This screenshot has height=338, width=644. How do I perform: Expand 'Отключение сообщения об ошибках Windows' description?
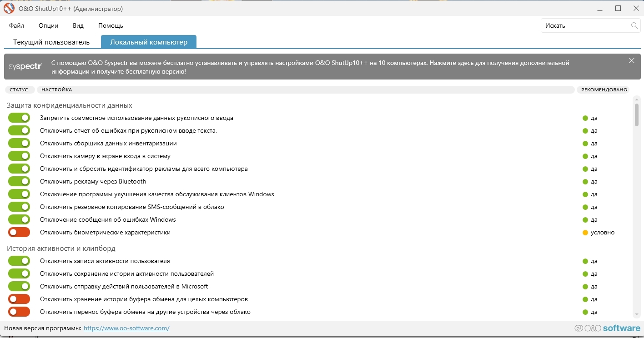pos(108,219)
